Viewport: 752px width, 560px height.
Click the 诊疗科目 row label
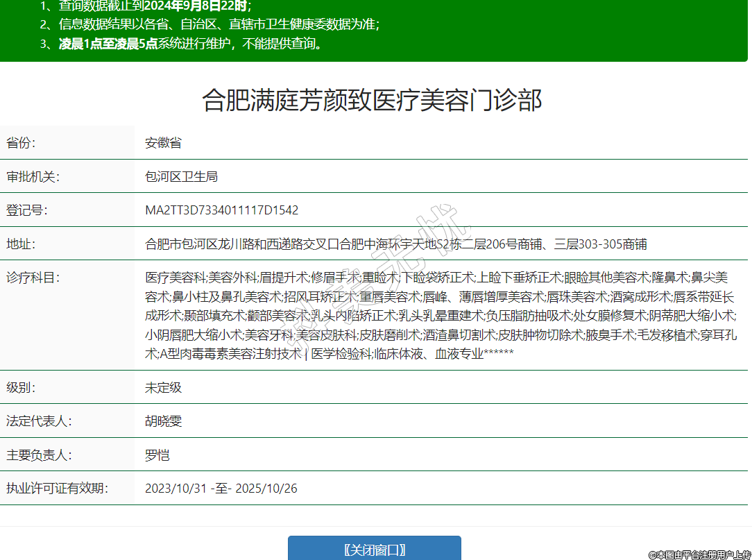click(x=33, y=278)
